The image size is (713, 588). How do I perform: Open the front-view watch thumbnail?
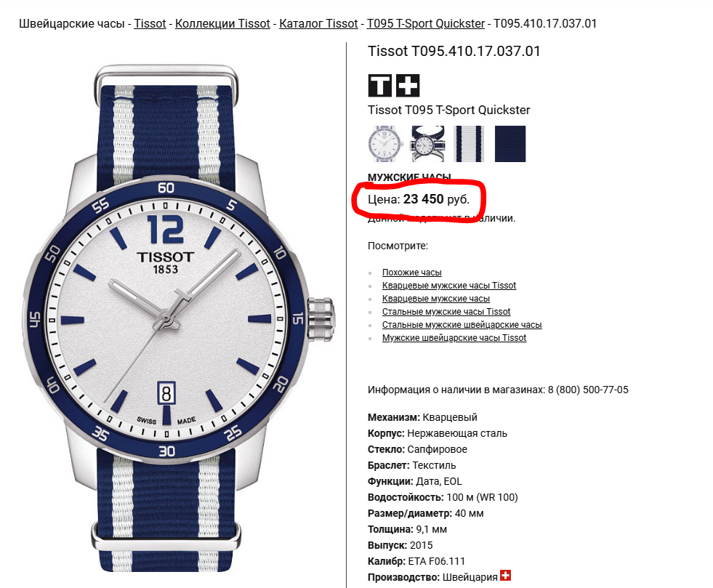(385, 144)
